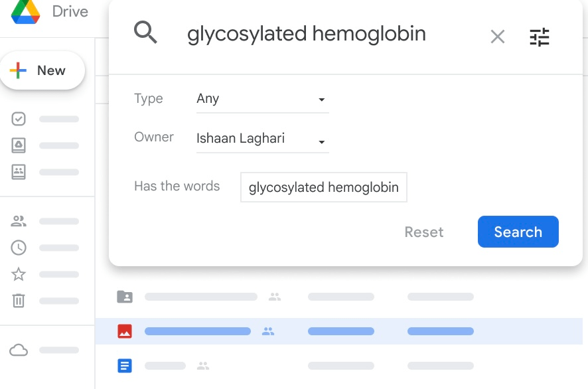This screenshot has width=588, height=389.
Task: Click the Search button
Action: (x=518, y=232)
